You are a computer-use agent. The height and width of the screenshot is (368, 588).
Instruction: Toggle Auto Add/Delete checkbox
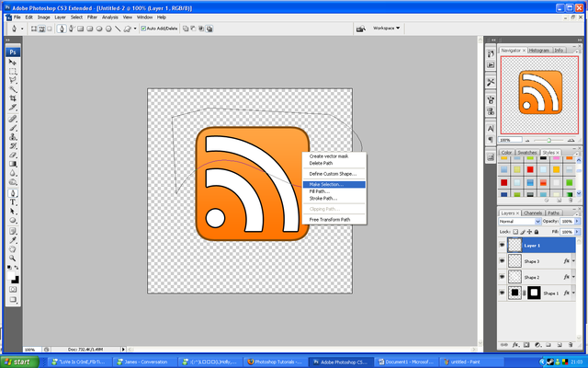[x=143, y=29]
